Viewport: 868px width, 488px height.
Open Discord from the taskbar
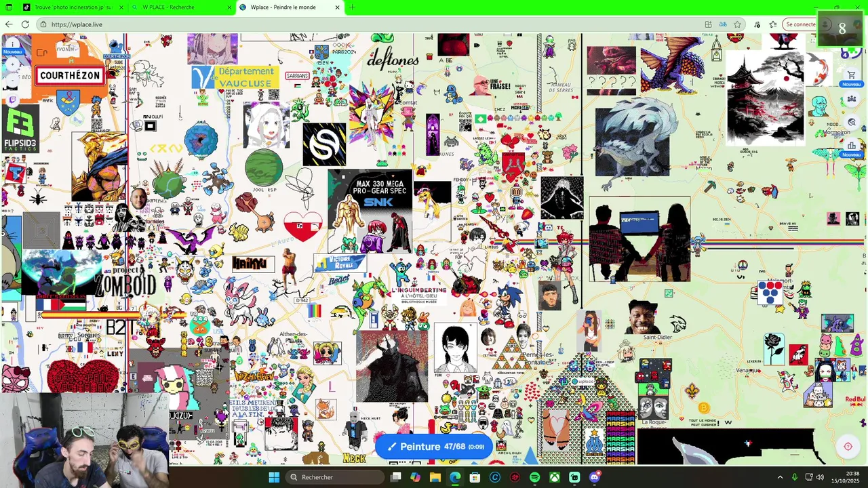(x=594, y=477)
